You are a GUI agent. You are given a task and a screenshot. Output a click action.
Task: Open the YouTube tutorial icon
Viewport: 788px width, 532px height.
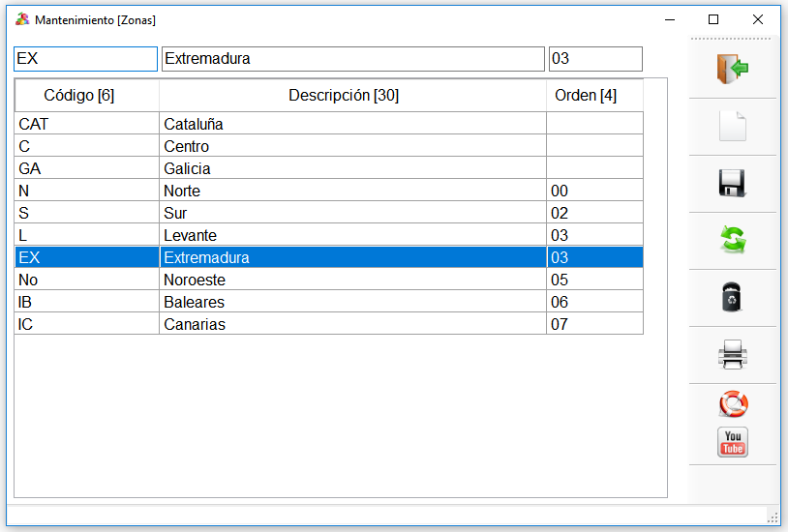732,442
